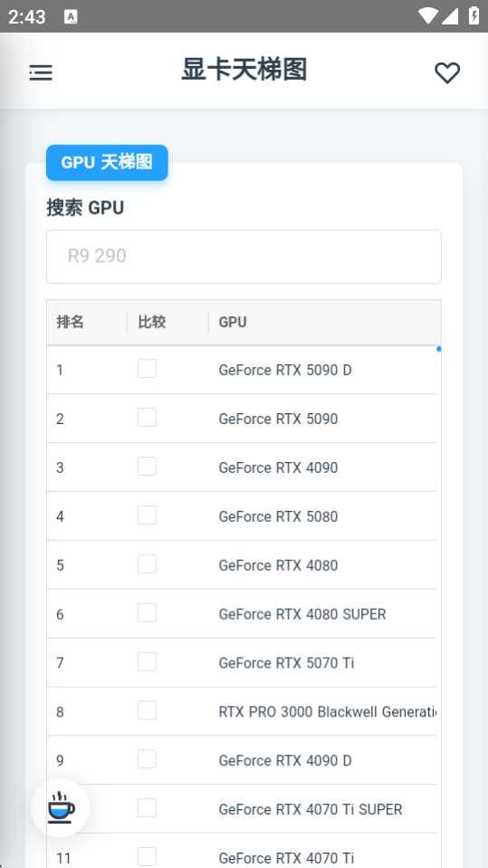Viewport: 488px width, 868px height.
Task: Open the GeForce RTX 5080 row
Action: point(242,516)
